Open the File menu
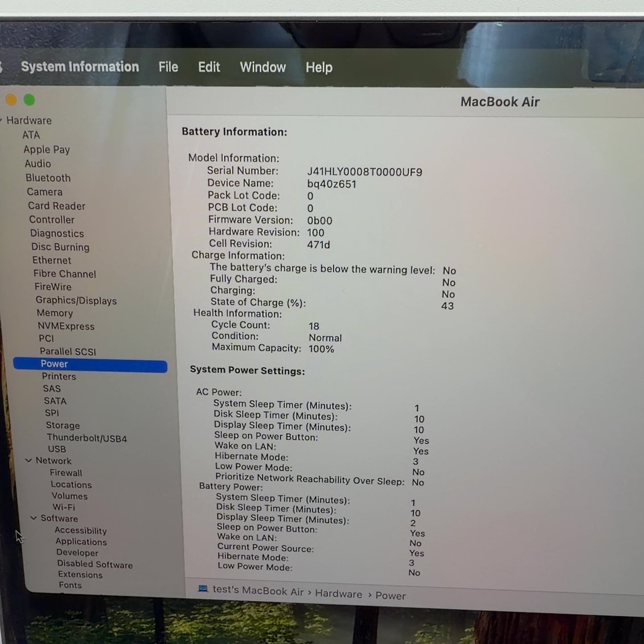644x644 pixels. coord(168,67)
